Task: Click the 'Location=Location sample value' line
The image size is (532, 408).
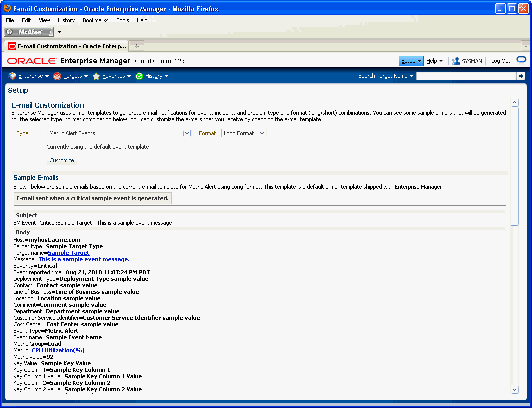Action: coord(57,298)
